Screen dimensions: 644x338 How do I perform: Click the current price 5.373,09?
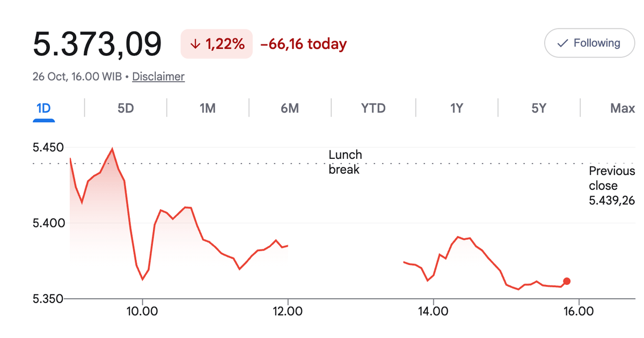point(97,44)
